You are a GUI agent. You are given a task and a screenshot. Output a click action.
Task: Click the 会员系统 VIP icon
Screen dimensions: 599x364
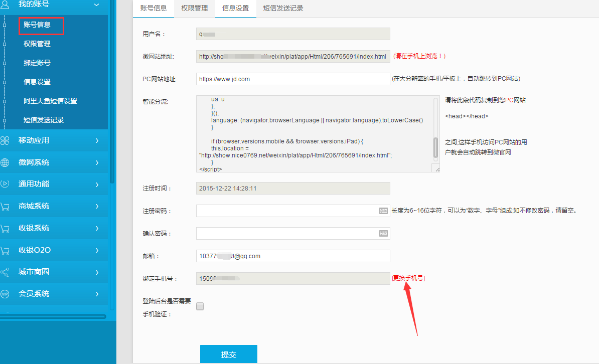(x=5, y=294)
